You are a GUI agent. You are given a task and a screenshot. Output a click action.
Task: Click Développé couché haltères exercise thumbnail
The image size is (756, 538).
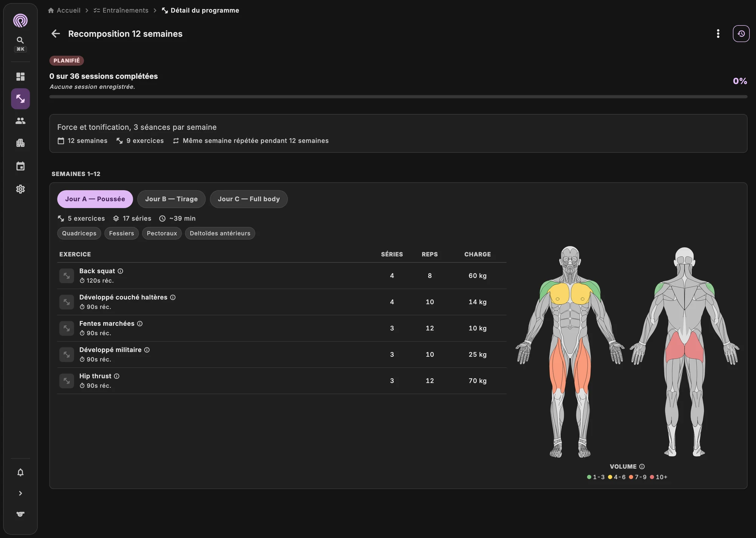pyautogui.click(x=67, y=302)
